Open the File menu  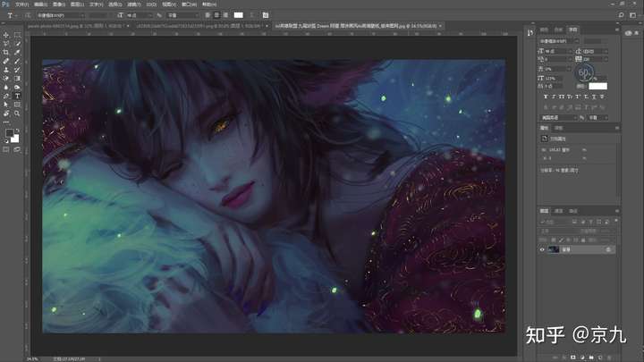21,4
